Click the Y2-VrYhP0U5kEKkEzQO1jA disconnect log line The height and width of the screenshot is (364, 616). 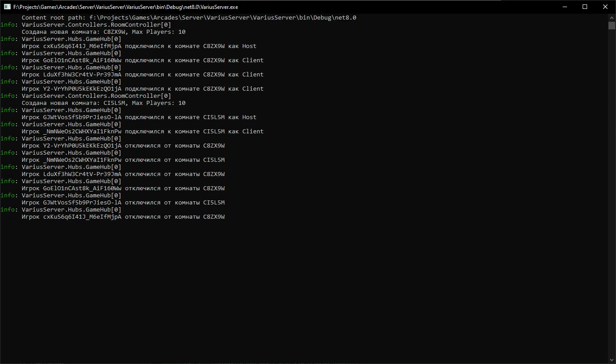pyautogui.click(x=123, y=146)
